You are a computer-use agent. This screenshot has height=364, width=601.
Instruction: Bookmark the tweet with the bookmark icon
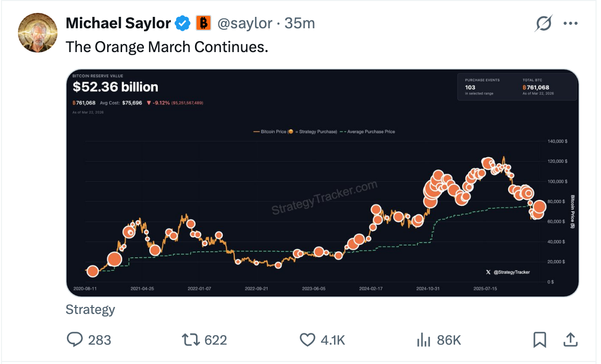coord(540,340)
